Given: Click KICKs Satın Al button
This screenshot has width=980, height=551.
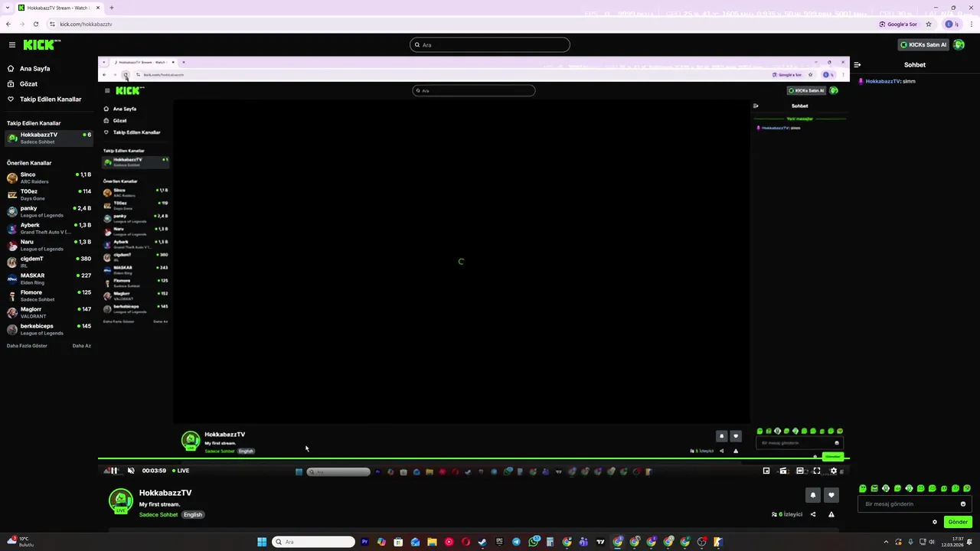Looking at the screenshot, I should [923, 44].
